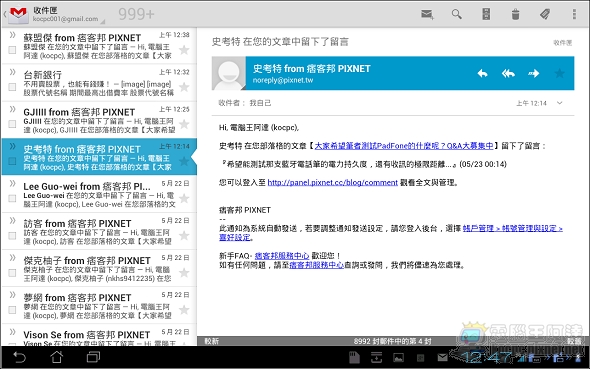Click importance marker beside Vison Se email
The height and width of the screenshot is (369, 590).
12,332
